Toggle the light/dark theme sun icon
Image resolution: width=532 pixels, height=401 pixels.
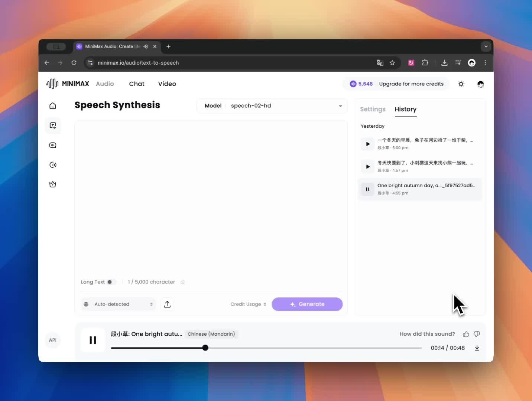coord(461,84)
